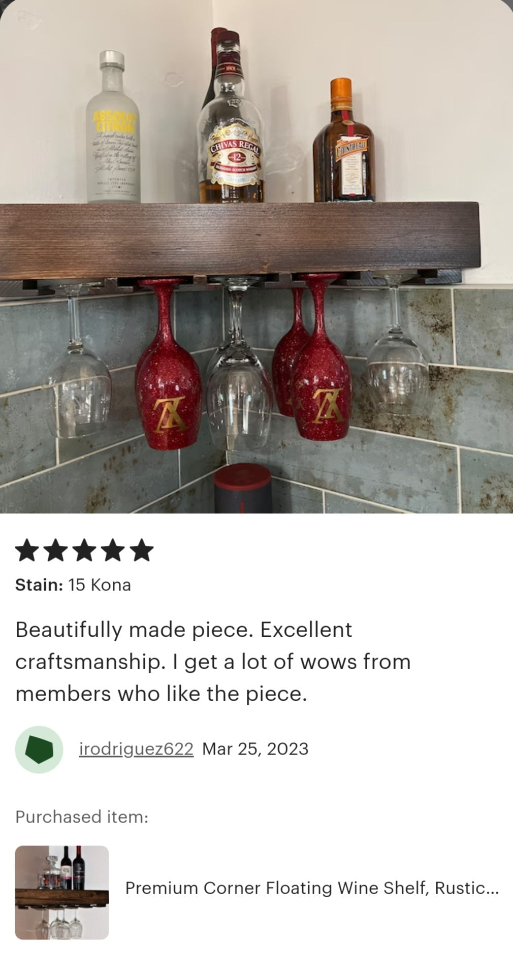This screenshot has width=513, height=980.
Task: Open the irodriguez622 reviewer profile link
Action: (x=136, y=749)
